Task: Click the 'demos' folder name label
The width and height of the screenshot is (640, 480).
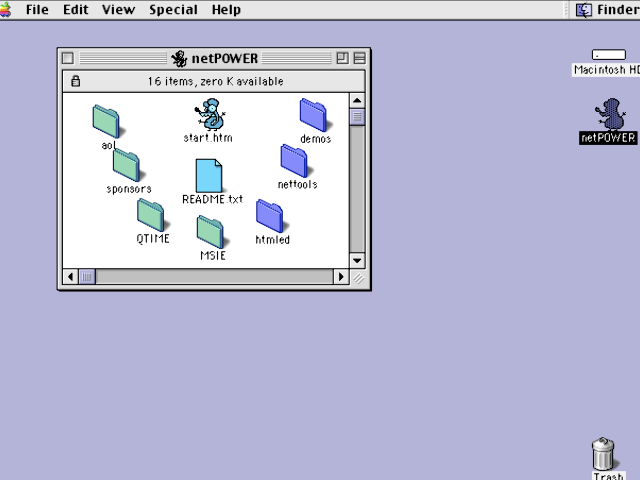Action: point(316,139)
